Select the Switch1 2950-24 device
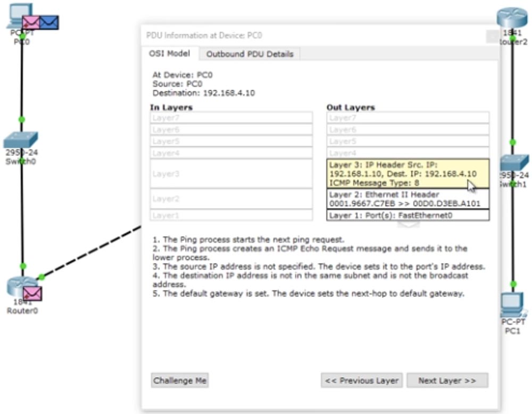532x414 pixels. (x=514, y=162)
